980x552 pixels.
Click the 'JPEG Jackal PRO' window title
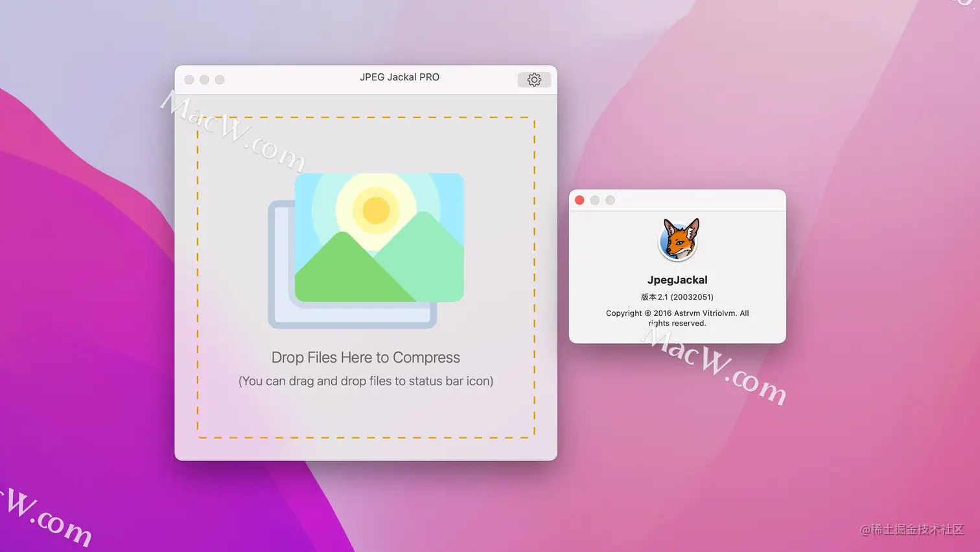(399, 77)
